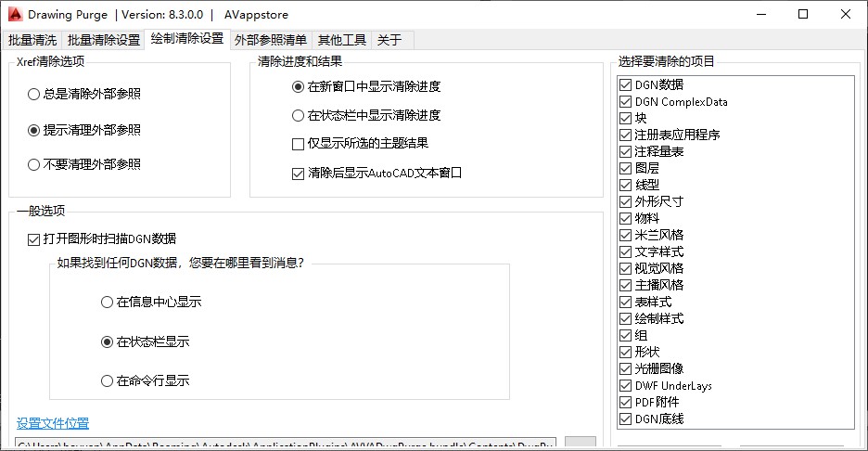Switch to the 批量清洗 tab
The image size is (868, 451).
pyautogui.click(x=32, y=40)
